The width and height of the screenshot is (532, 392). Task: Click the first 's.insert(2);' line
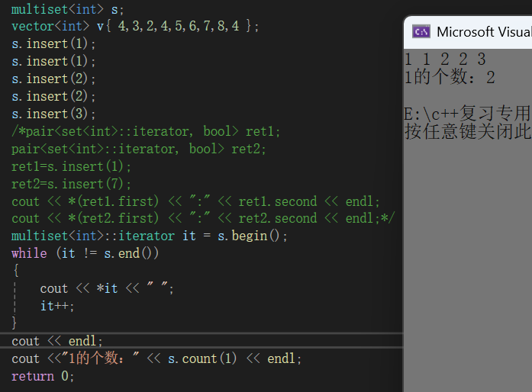[x=53, y=79]
